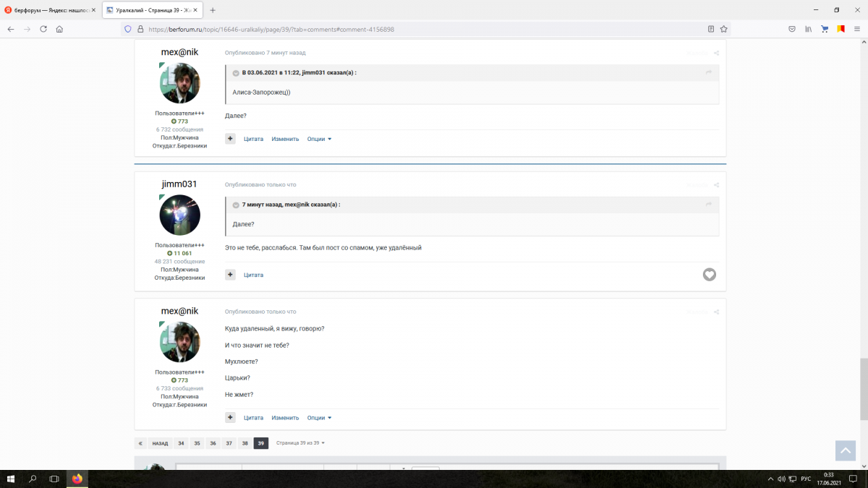Like jimm031's post with the heart icon

tap(710, 275)
